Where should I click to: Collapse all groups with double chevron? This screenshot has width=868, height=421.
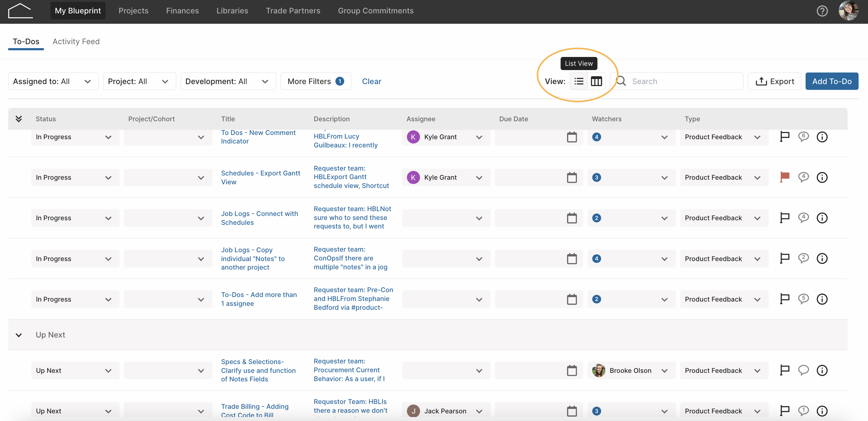tap(19, 119)
